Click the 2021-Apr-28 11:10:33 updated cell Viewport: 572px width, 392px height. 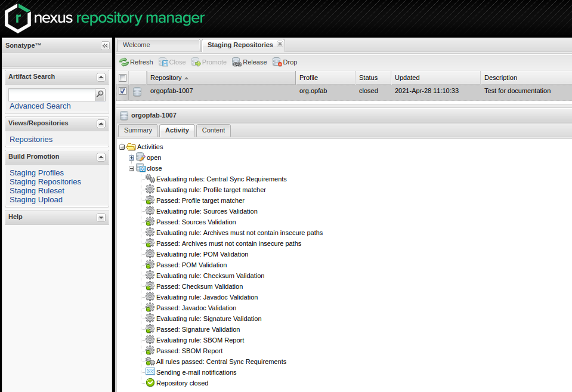coord(426,91)
